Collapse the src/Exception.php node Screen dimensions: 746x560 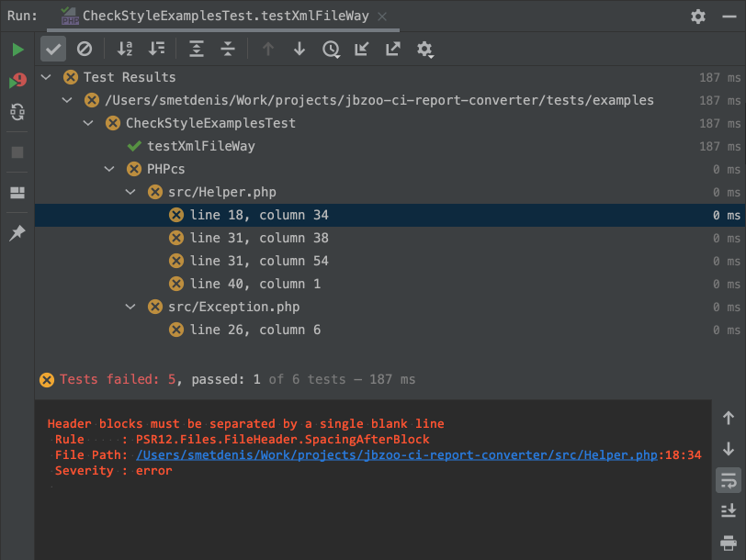tap(130, 307)
